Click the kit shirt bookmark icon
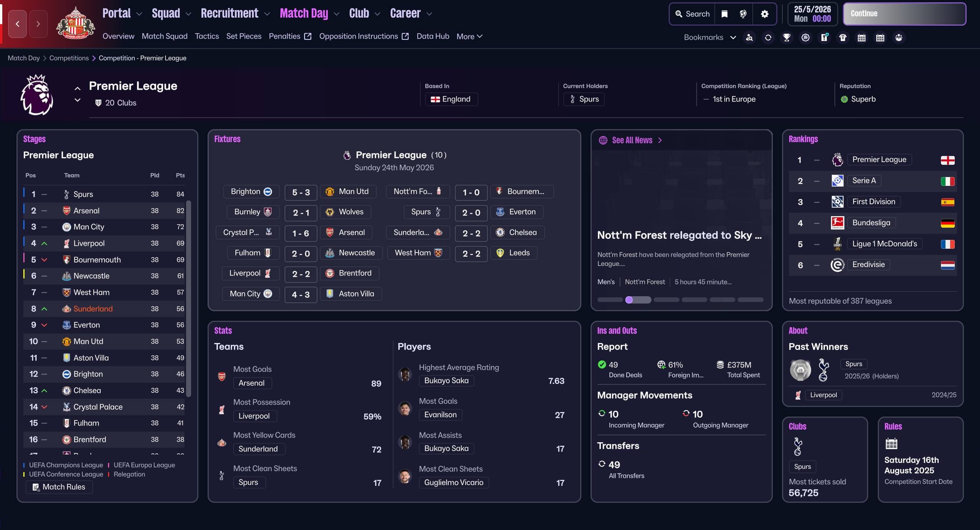This screenshot has width=980, height=530. [843, 38]
